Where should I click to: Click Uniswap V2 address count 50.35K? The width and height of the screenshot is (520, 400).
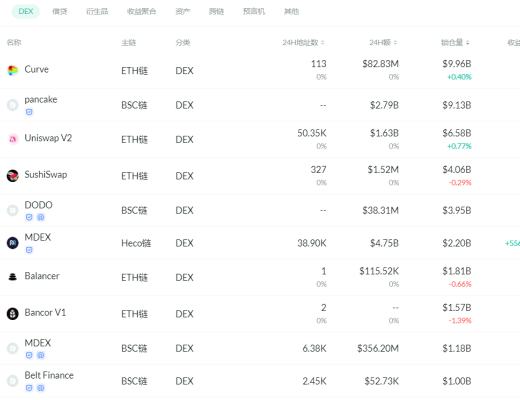coord(312,133)
